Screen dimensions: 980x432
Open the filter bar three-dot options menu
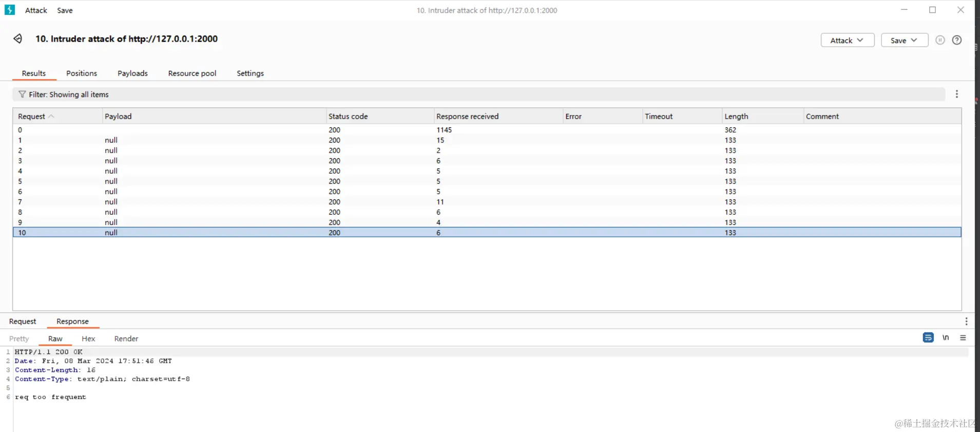point(957,94)
